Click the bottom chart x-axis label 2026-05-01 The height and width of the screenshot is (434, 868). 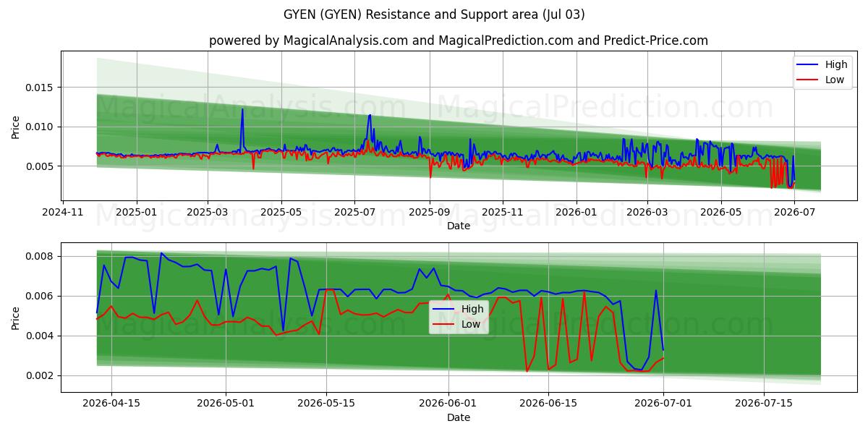[226, 404]
